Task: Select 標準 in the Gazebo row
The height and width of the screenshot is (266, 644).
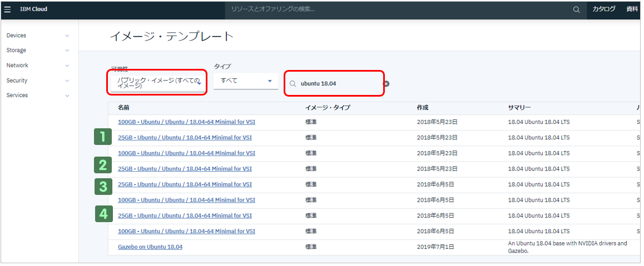Action: (311, 247)
